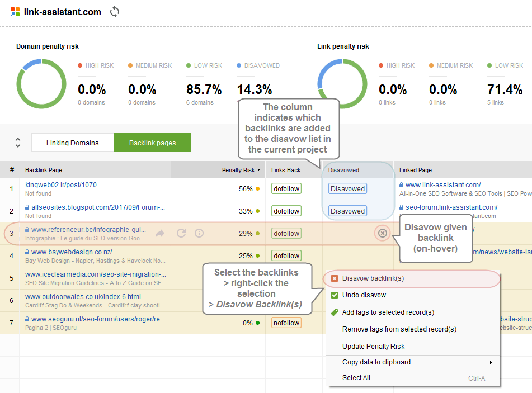Open www.link-assistant.com/ linked page
Image resolution: width=532 pixels, height=393 pixels.
point(442,185)
